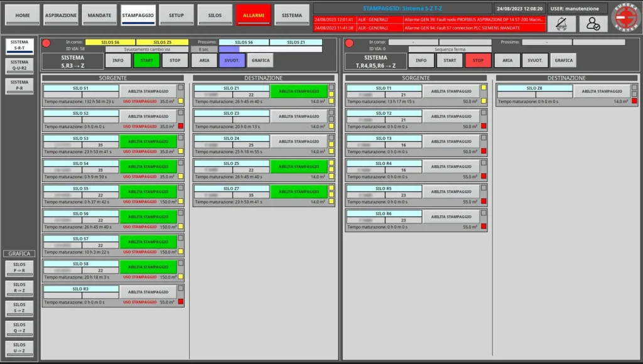Click the Eureka System logo
The image size is (643, 364).
(x=626, y=17)
